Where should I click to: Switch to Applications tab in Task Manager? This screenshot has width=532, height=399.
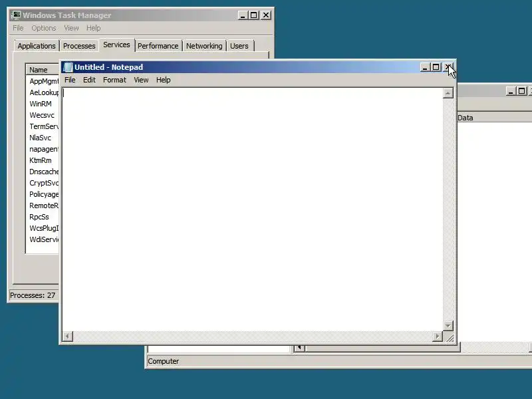point(37,46)
